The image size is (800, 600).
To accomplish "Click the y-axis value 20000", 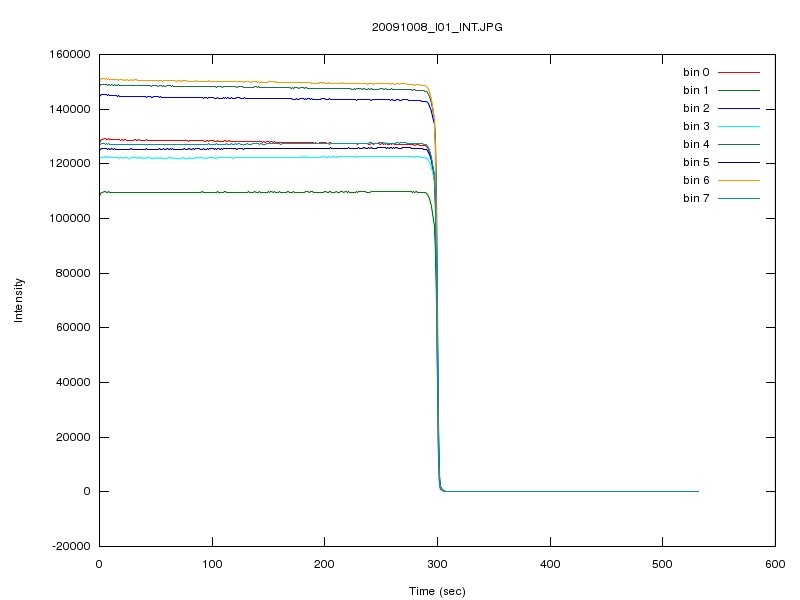I will (x=73, y=437).
